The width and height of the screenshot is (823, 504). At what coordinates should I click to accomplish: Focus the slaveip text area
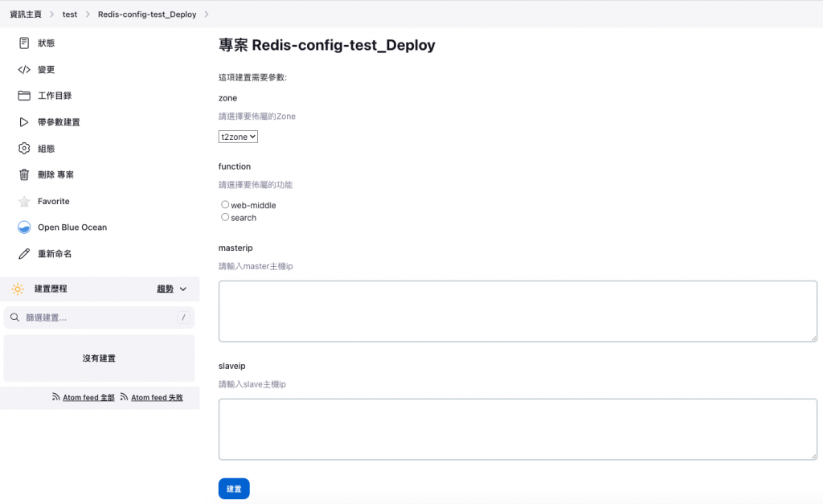point(518,429)
